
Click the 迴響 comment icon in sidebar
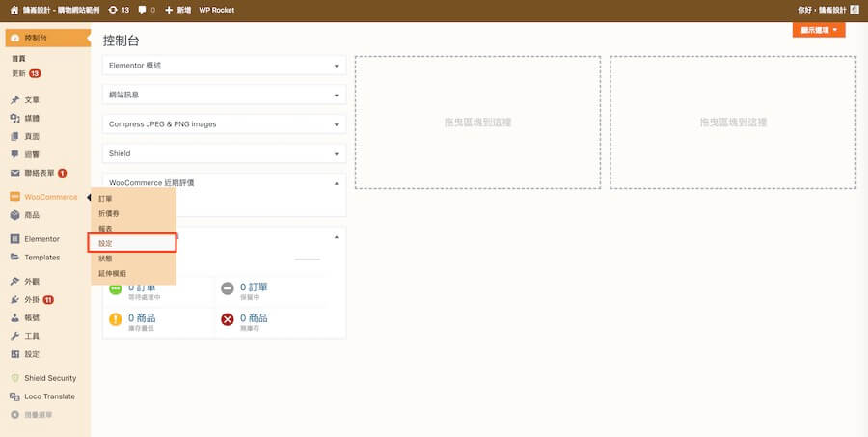pos(14,154)
